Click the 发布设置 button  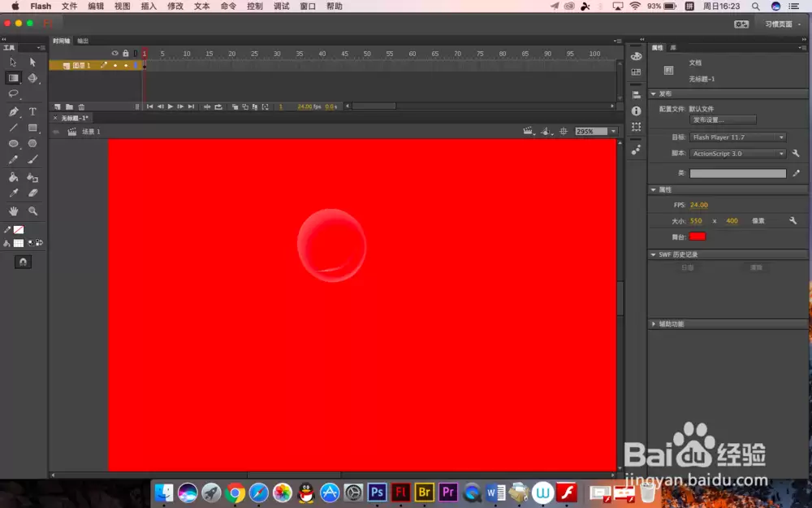point(723,119)
